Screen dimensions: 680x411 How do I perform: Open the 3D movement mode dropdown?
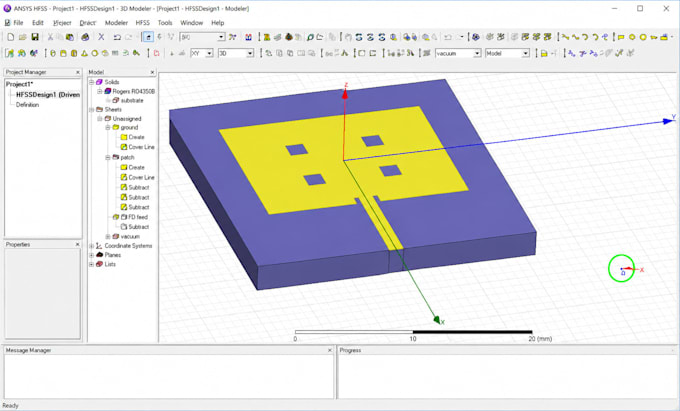[250, 53]
